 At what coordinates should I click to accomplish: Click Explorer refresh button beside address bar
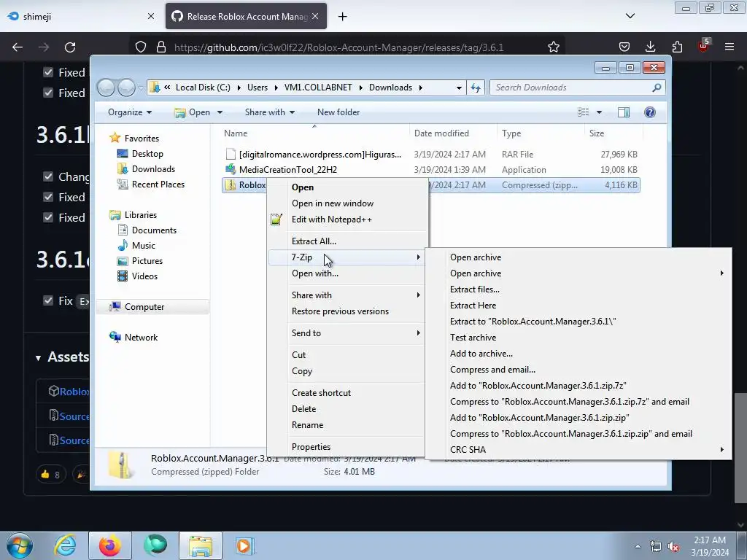click(476, 87)
